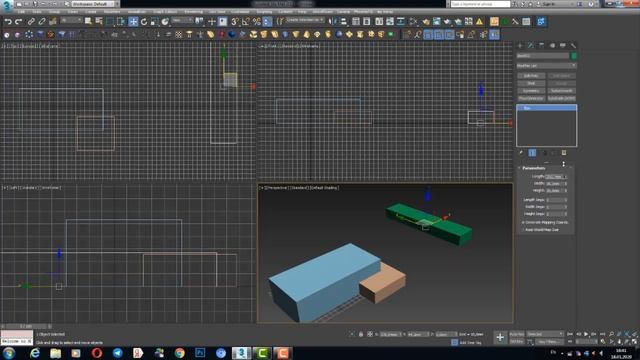Toggle Selection Lock in status bar
The image size is (640, 360).
click(x=361, y=334)
